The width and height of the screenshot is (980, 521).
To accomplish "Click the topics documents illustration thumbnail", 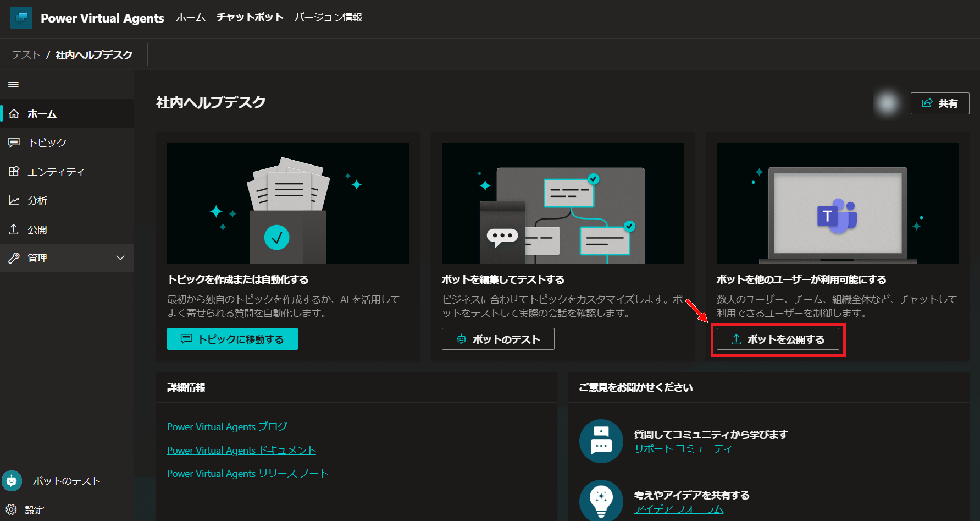I will [x=288, y=204].
